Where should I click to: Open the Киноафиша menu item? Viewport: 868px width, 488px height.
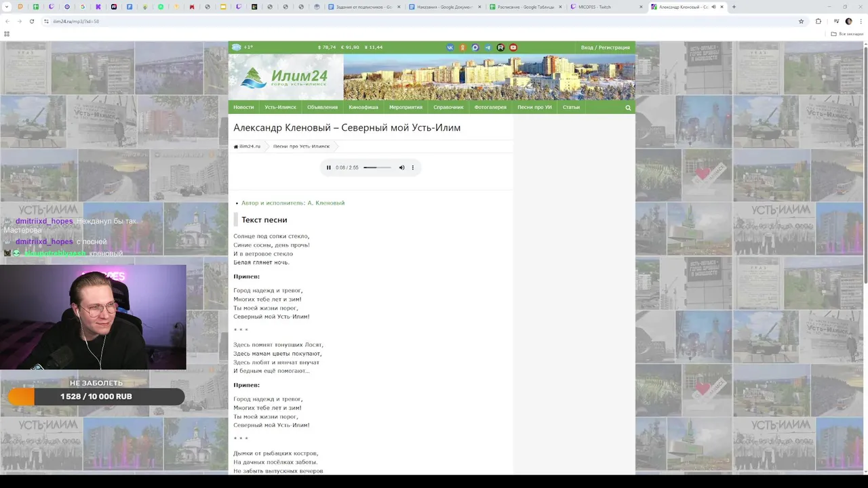[363, 107]
